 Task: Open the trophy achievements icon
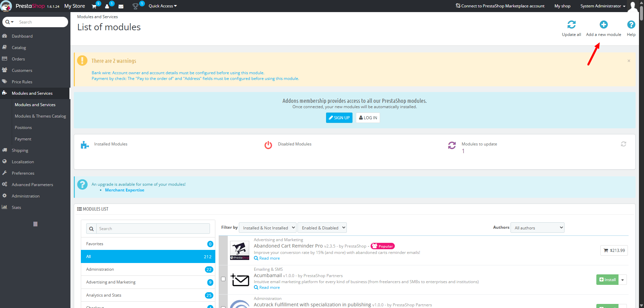[x=136, y=6]
